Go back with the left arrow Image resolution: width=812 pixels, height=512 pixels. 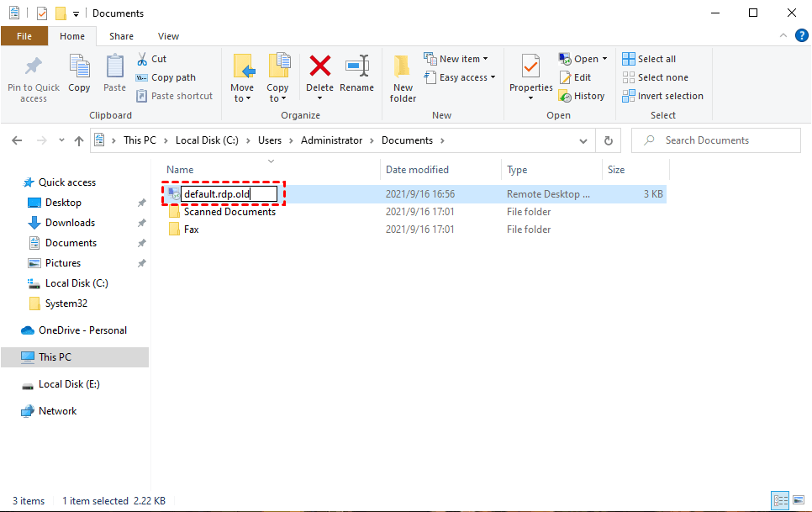[17, 140]
